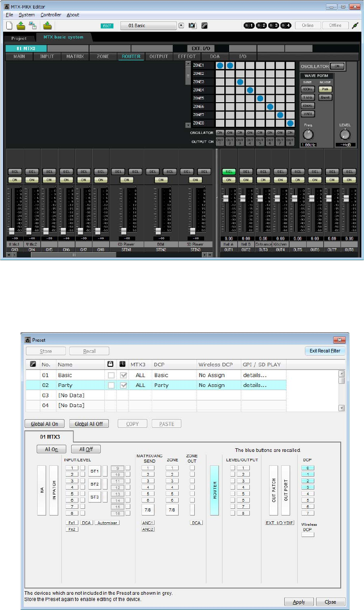Switch to the OUTPUT screen tab
The height and width of the screenshot is (610, 364).
(158, 56)
